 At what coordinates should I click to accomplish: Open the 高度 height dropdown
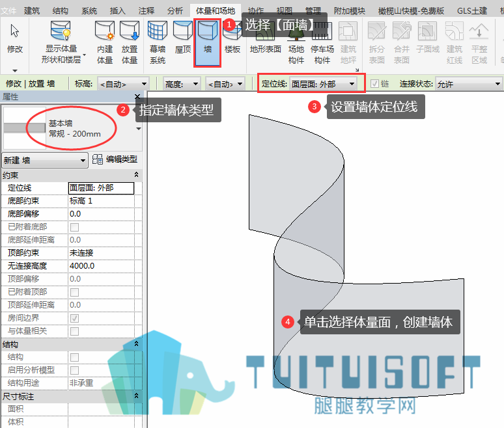(x=182, y=84)
